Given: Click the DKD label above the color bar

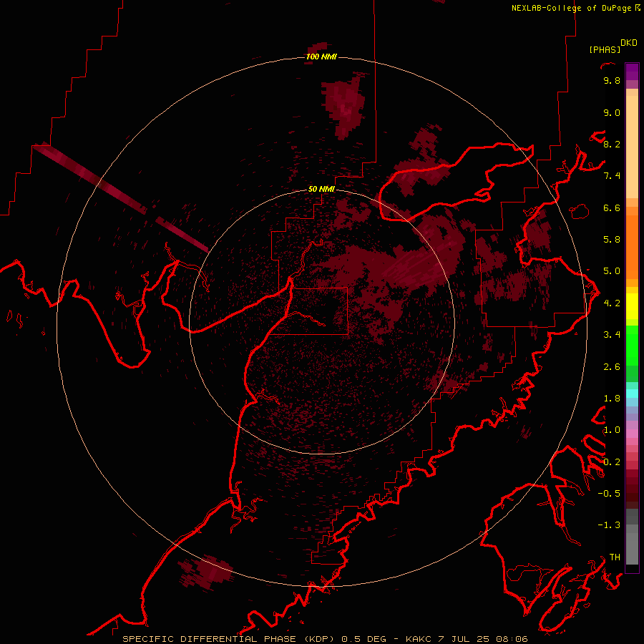Looking at the screenshot, I should pos(629,43).
